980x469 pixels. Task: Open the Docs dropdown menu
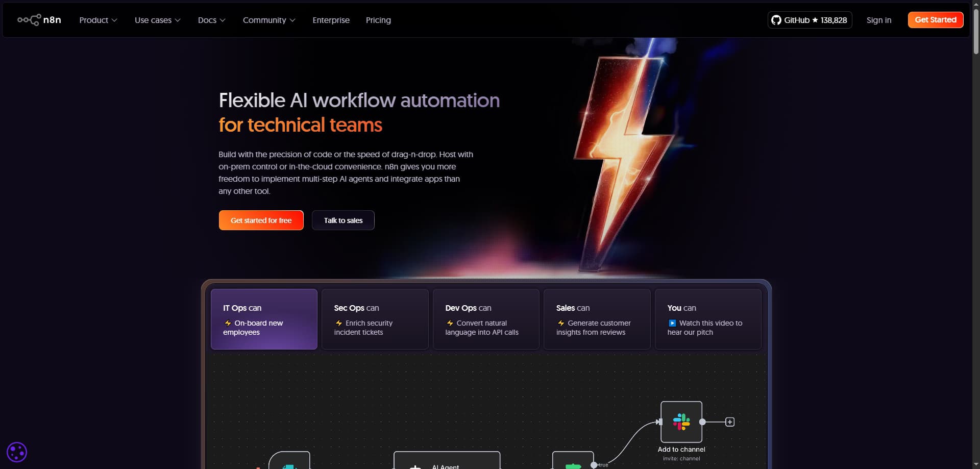(x=211, y=20)
